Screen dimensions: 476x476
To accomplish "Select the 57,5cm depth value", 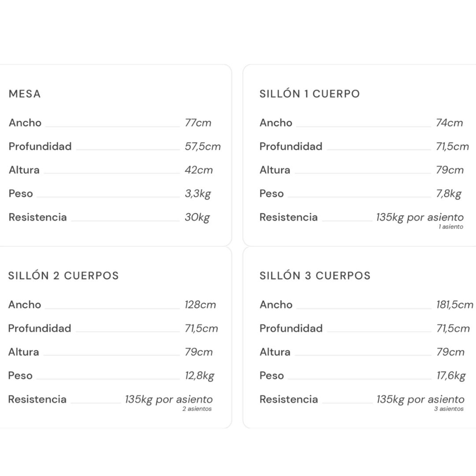I will tap(203, 147).
